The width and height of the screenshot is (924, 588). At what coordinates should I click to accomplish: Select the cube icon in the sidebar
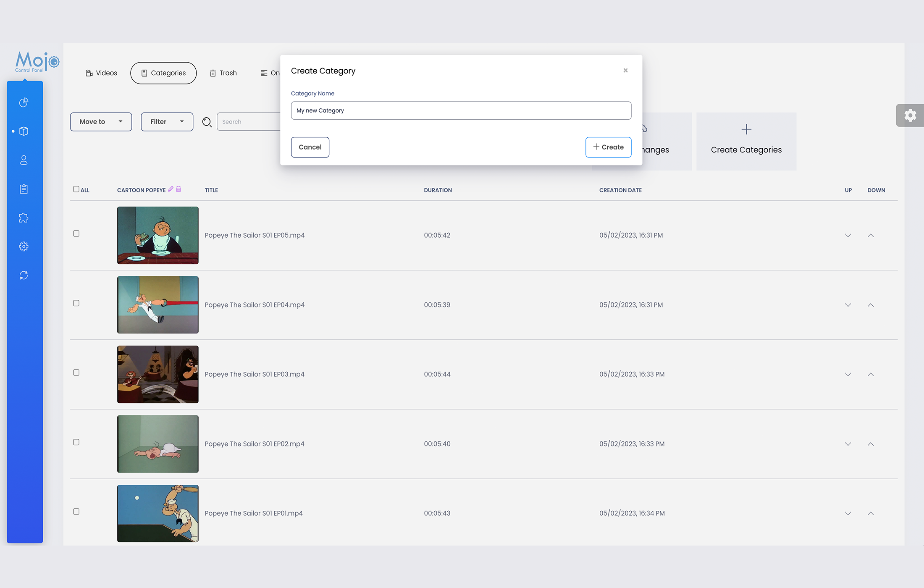pos(24,131)
